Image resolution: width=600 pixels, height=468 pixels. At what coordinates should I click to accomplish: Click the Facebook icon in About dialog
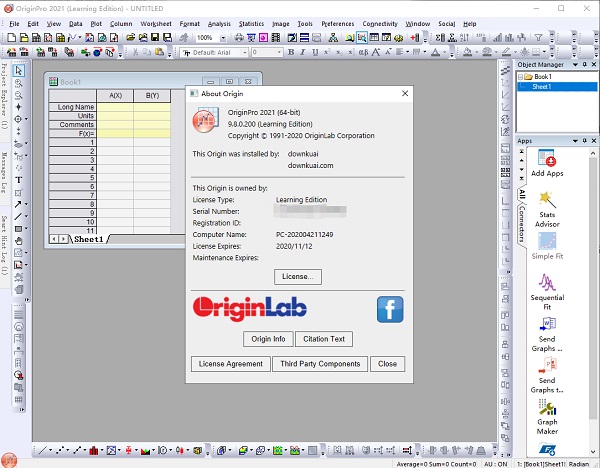(390, 309)
